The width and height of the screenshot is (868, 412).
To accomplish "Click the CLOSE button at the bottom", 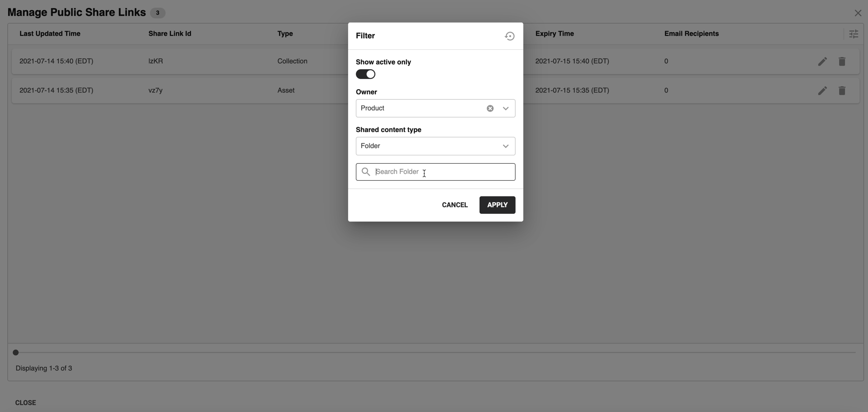I will tap(26, 403).
